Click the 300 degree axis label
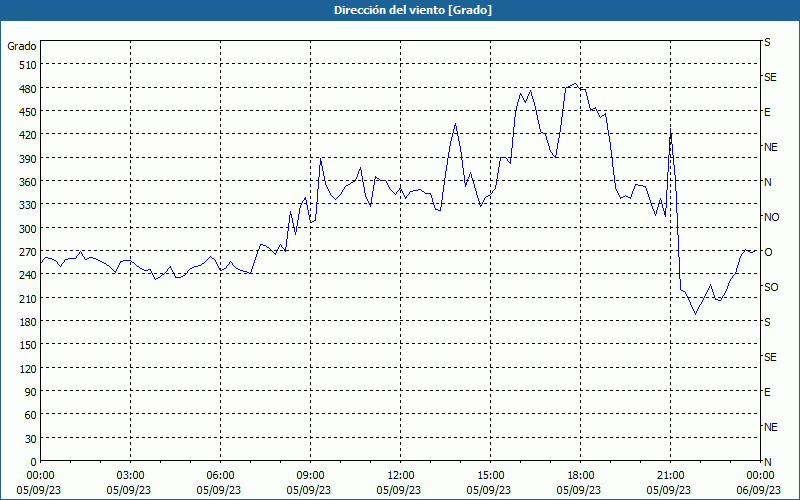The image size is (800, 500). (x=28, y=229)
